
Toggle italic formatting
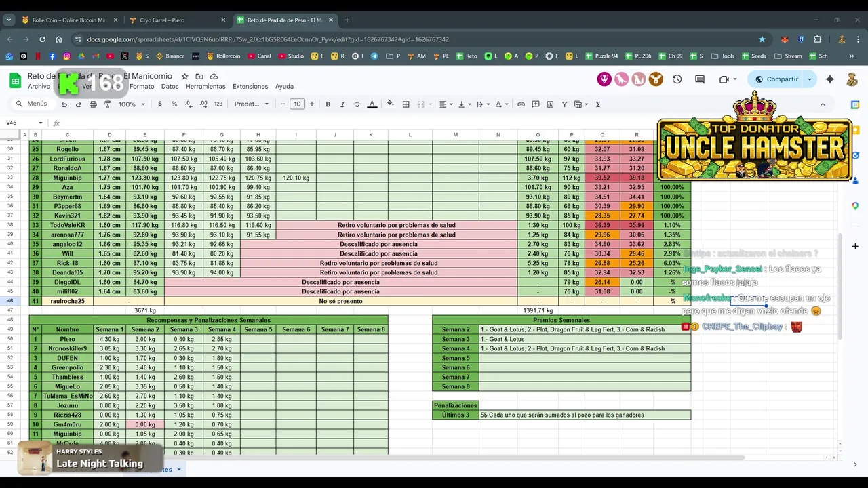pos(342,104)
